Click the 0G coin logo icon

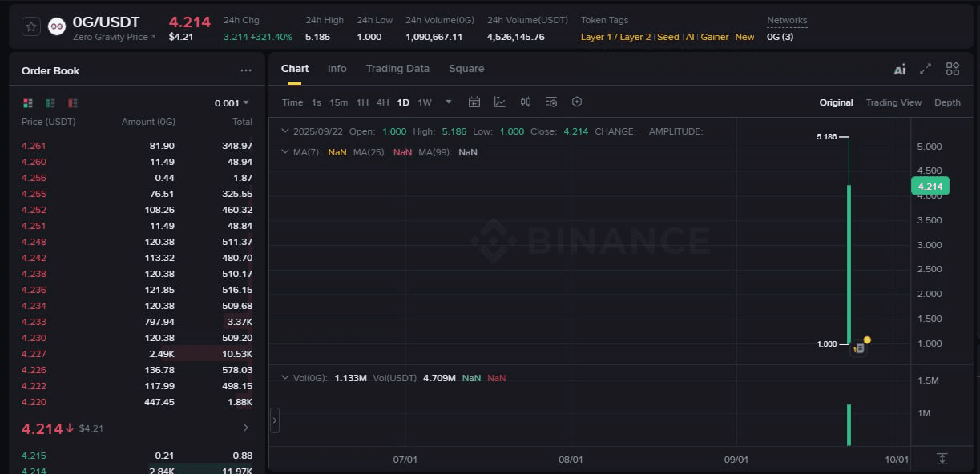57,26
